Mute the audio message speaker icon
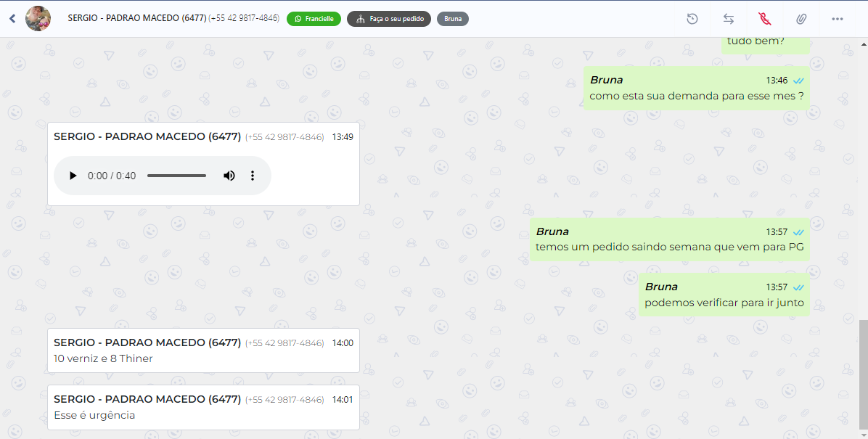The height and width of the screenshot is (439, 868). [229, 176]
